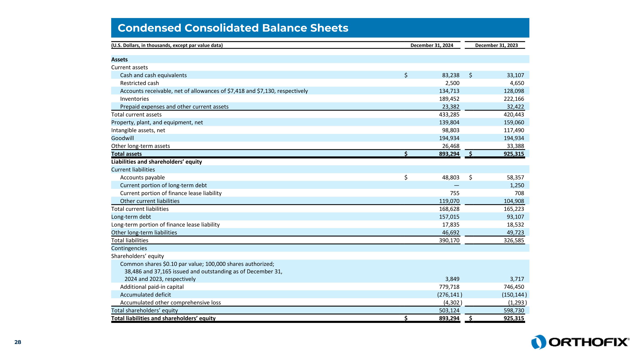Click the 2024 Total assets value 893,294
Screen dimensions: 644x362
449,154
